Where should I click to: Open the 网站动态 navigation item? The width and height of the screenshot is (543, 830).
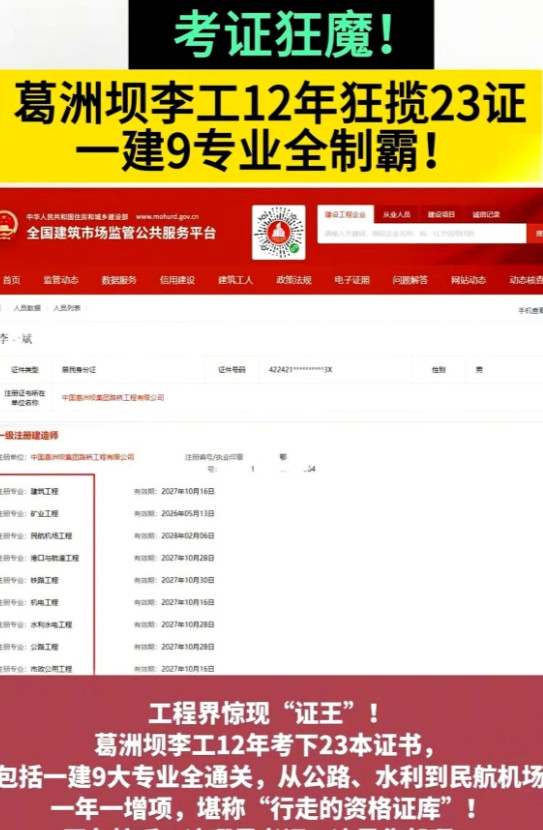pyautogui.click(x=468, y=280)
